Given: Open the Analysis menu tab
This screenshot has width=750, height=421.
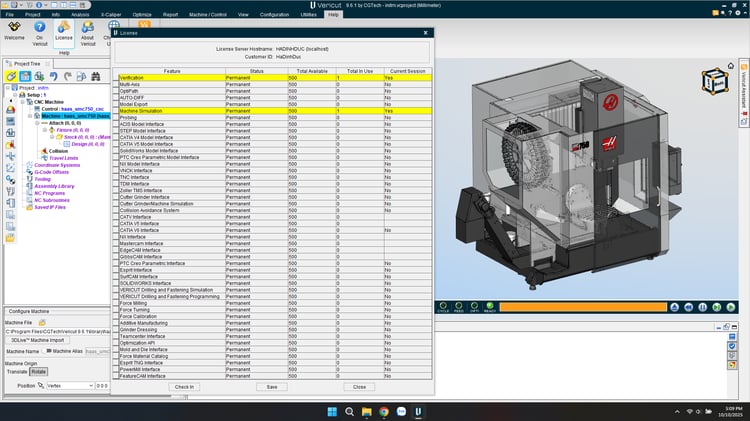Looking at the screenshot, I should [x=80, y=15].
